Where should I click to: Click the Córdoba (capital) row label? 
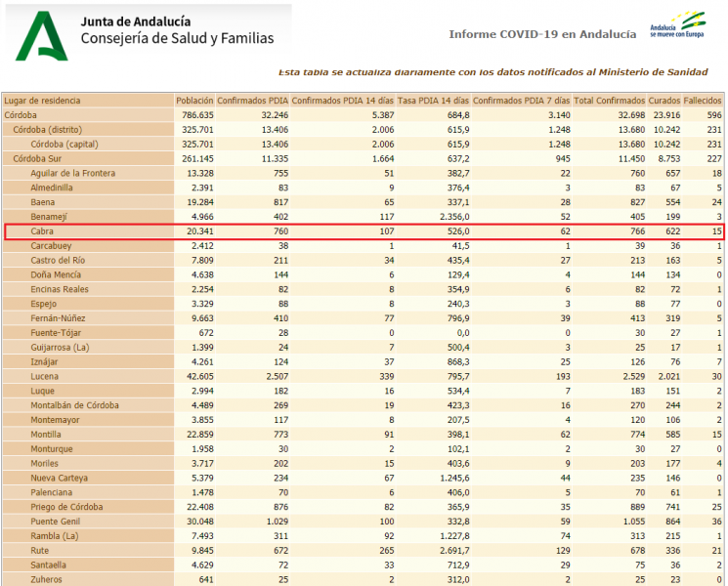click(64, 145)
